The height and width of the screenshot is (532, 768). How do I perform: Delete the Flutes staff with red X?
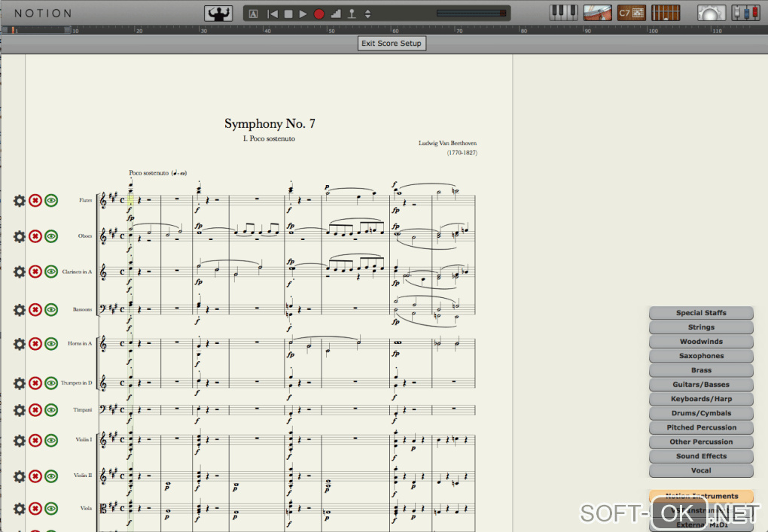35,201
